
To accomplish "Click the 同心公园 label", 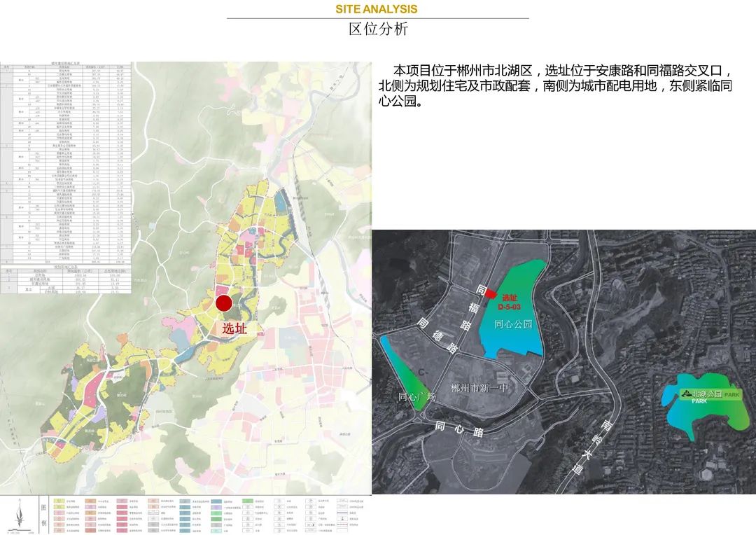I will pos(513,324).
